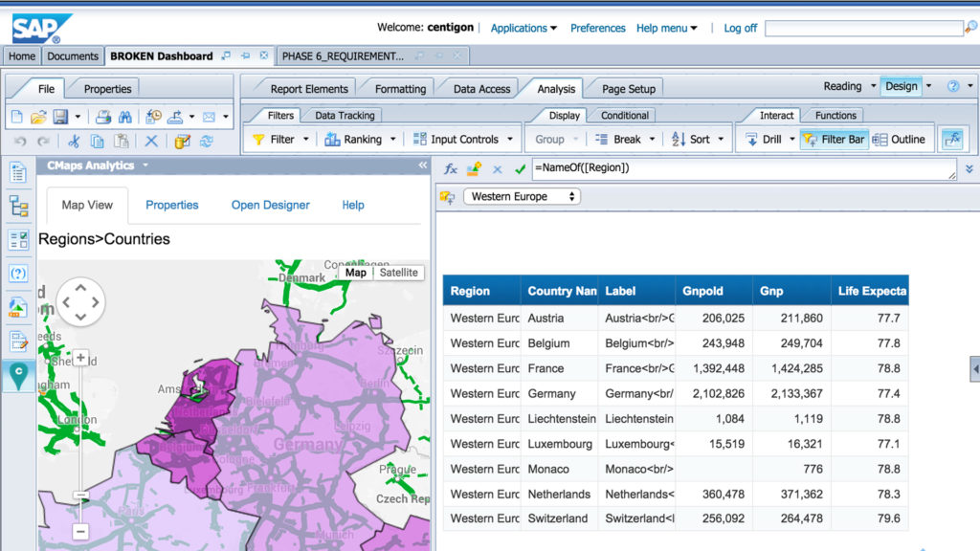980x551 pixels.
Task: Select the Print icon in the toolbar
Action: coord(104,116)
